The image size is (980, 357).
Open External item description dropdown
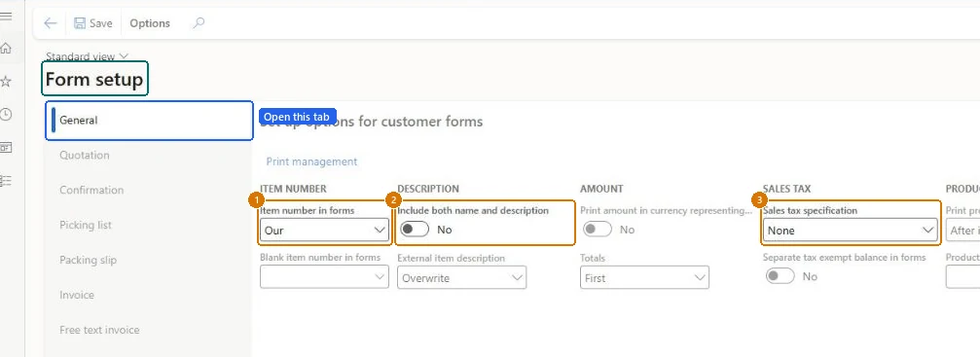(x=462, y=277)
